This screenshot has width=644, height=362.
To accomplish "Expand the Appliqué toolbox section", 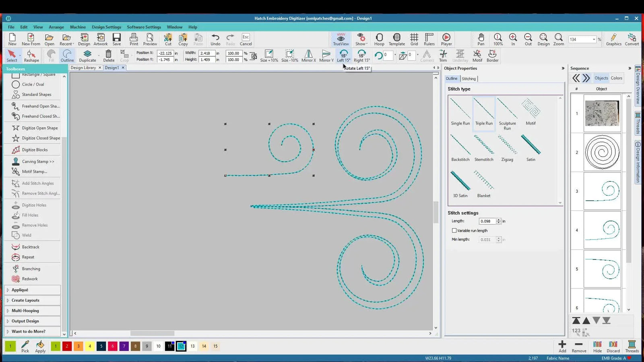I will (x=19, y=290).
